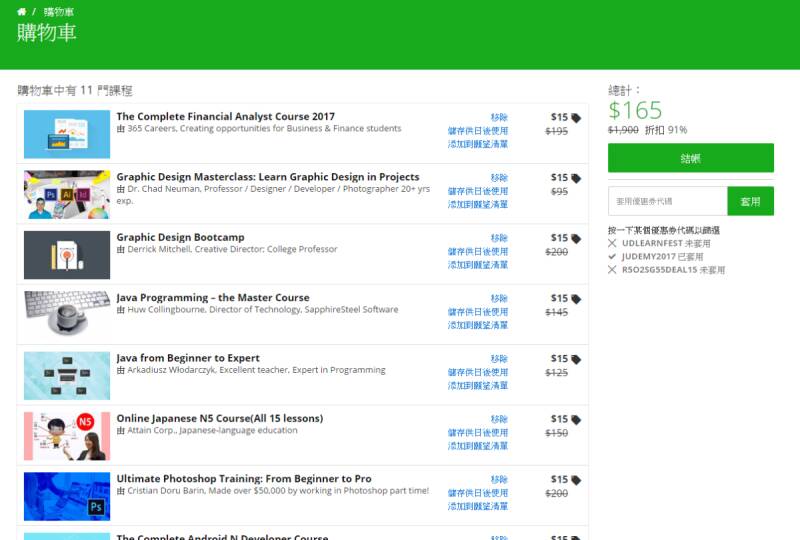Viewport: 800px width, 540px height.
Task: Focus the coupon code input field
Action: tap(667, 201)
